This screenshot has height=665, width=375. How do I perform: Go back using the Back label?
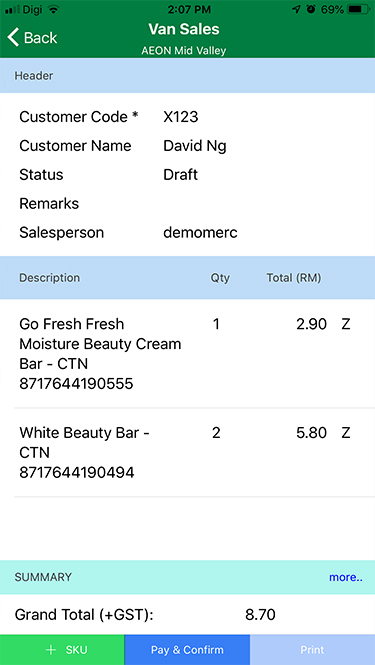pyautogui.click(x=40, y=38)
